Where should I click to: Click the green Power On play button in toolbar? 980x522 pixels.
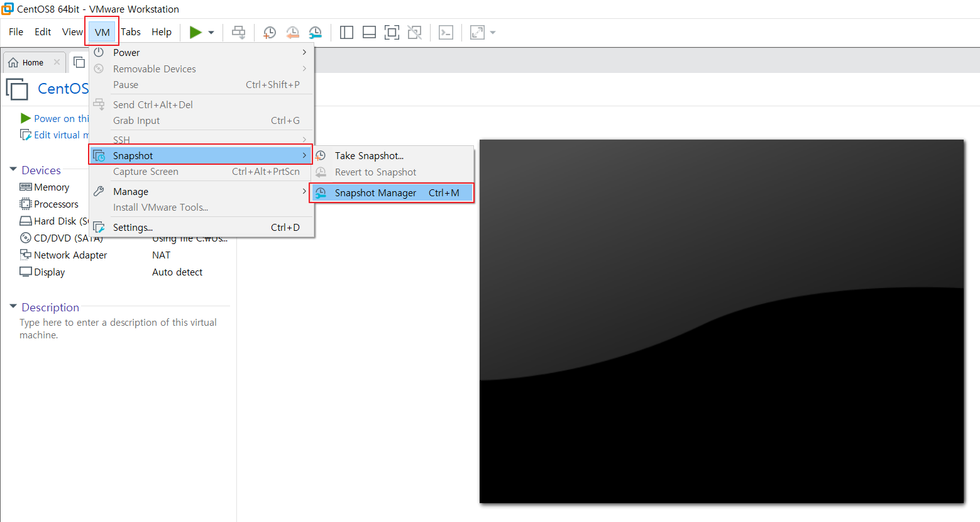(195, 32)
